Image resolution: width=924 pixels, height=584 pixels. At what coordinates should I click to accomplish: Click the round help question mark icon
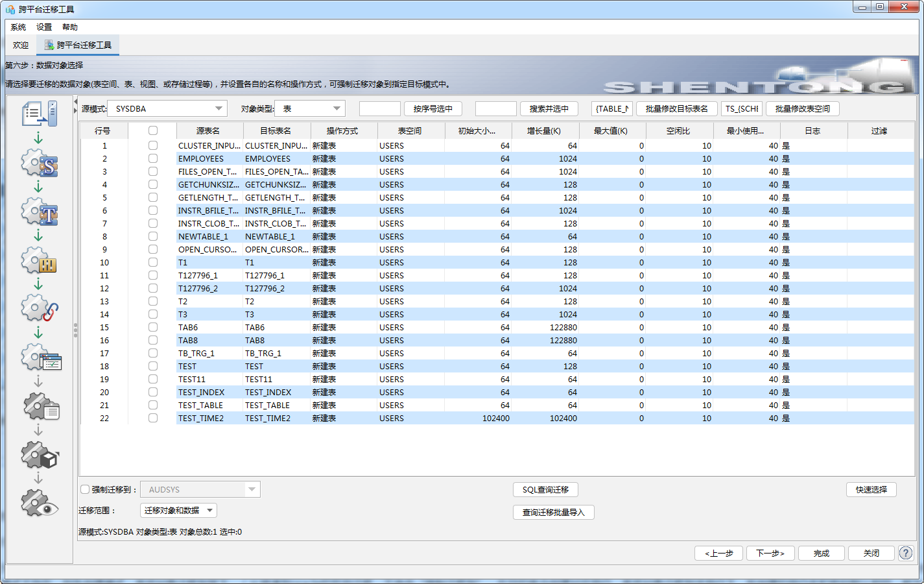pyautogui.click(x=906, y=553)
